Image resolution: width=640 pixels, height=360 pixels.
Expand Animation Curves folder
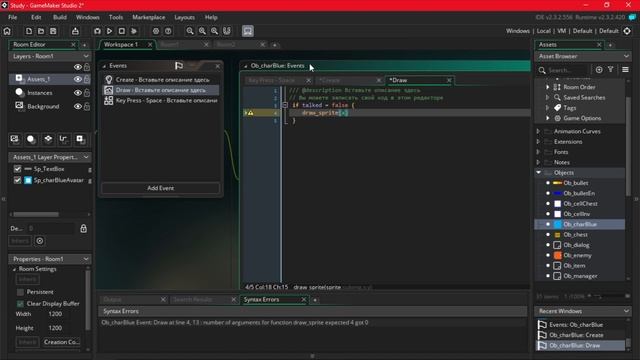pos(538,131)
